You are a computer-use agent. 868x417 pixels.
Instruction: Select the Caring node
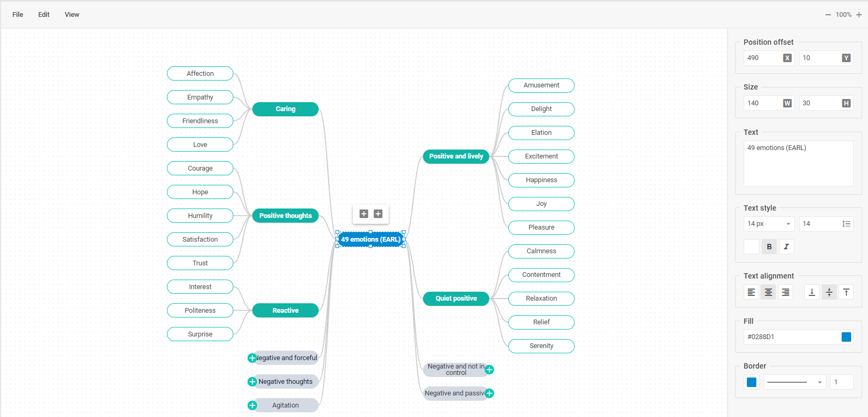tap(285, 109)
